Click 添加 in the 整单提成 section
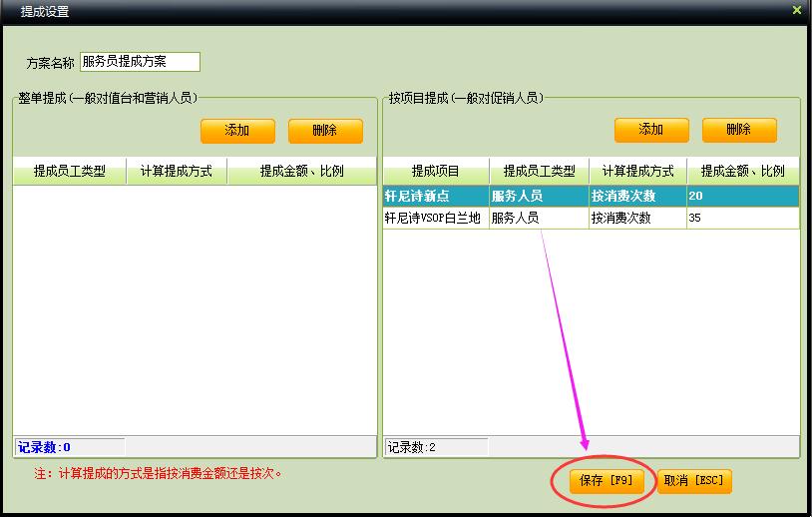This screenshot has height=517, width=812. pyautogui.click(x=237, y=131)
